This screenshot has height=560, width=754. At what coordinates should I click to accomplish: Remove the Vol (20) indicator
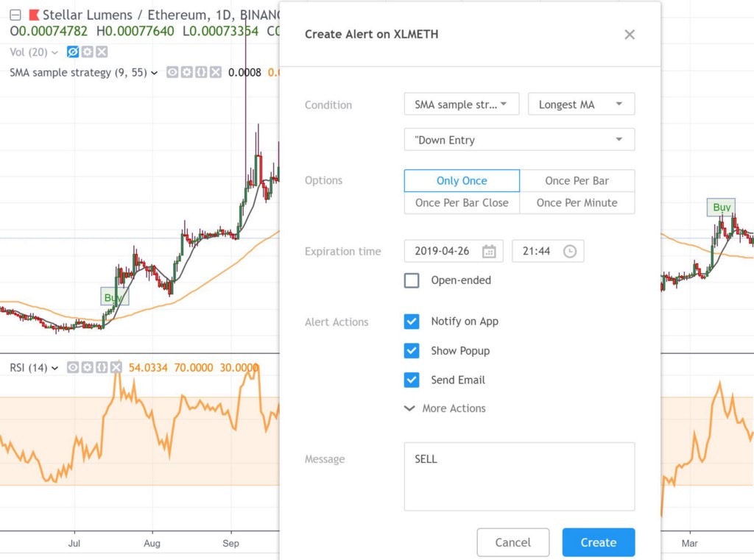[102, 52]
